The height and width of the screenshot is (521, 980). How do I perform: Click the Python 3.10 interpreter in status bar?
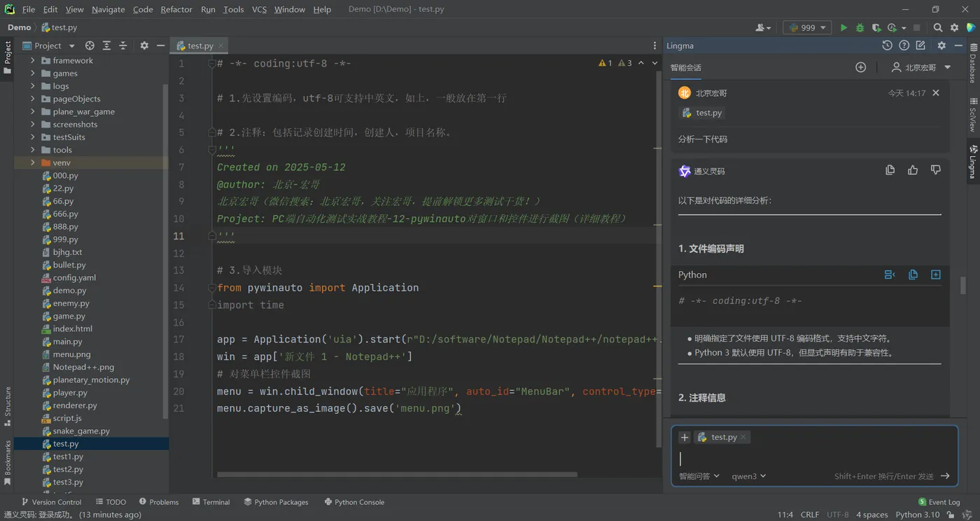point(918,515)
